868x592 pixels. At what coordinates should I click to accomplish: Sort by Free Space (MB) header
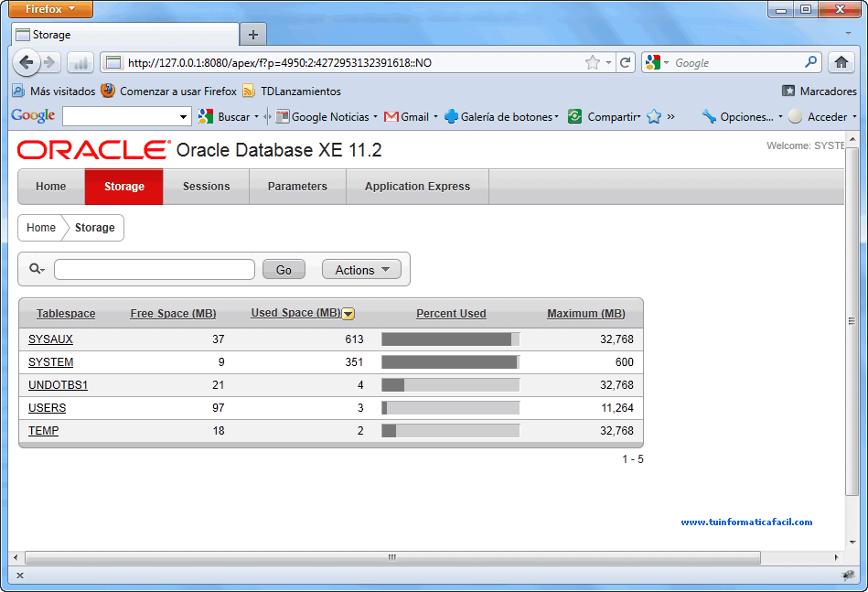click(x=173, y=314)
